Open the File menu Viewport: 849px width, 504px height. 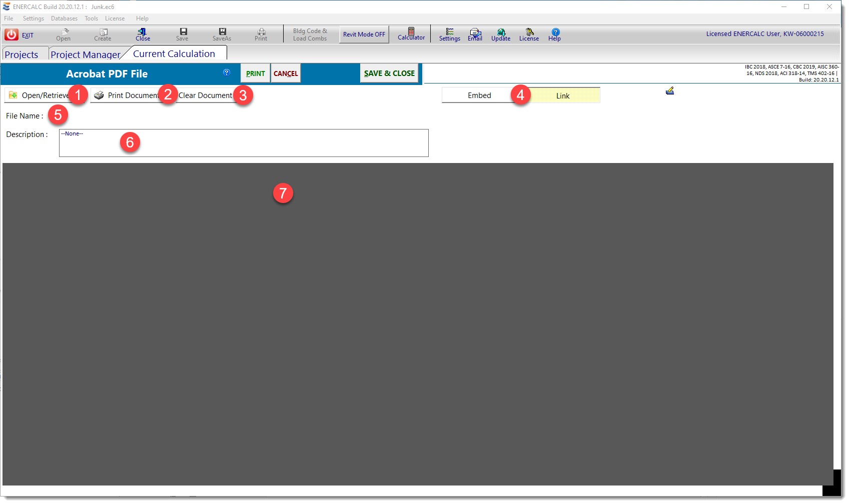point(9,18)
